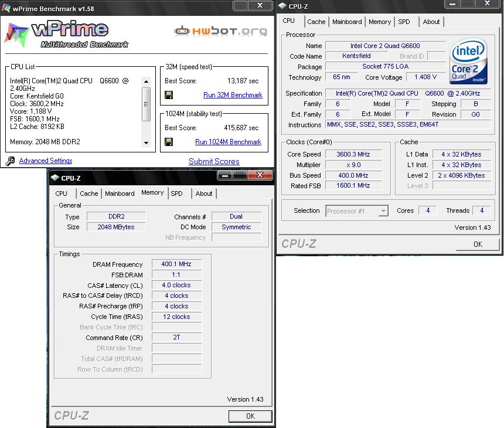Click the Multiplier value x 9.0
This screenshot has height=428, width=504.
point(353,165)
